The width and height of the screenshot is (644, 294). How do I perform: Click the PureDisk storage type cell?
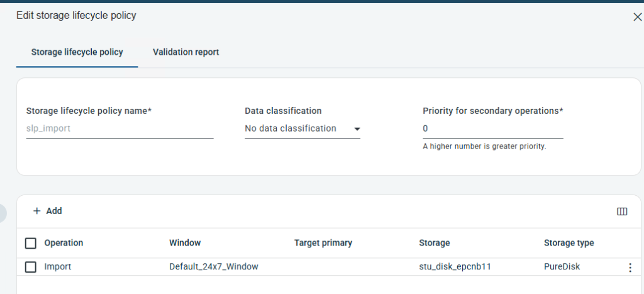click(562, 267)
